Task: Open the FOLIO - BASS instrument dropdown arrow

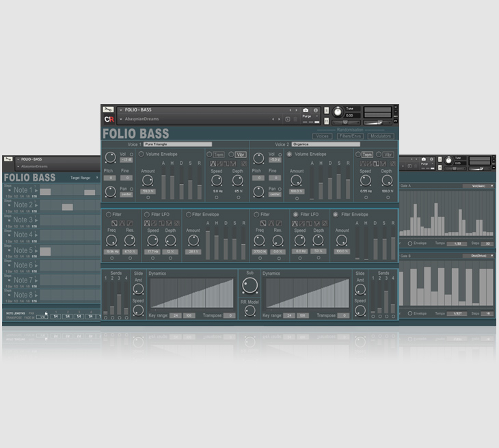Action: tap(121, 110)
